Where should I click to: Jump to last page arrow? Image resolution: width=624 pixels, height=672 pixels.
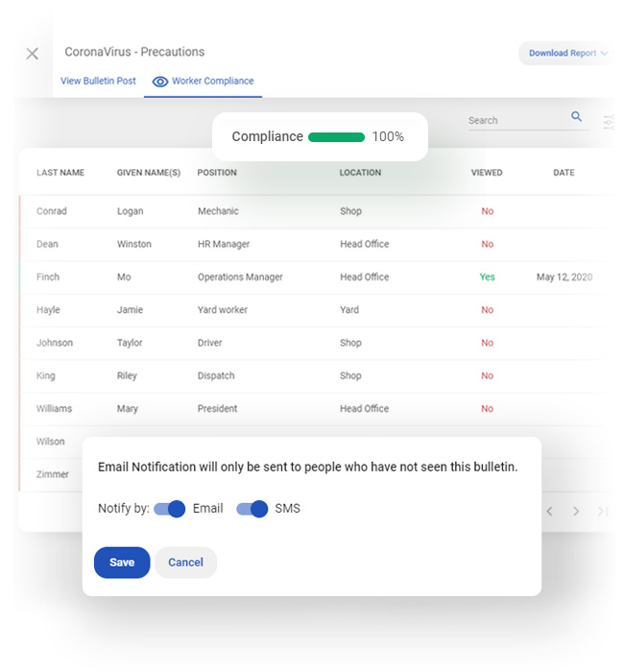pyautogui.click(x=603, y=511)
